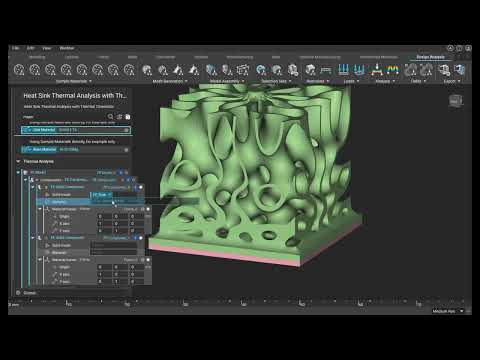Toggle the blue indicator on the FE Model row
The image size is (480, 360).
pyautogui.click(x=121, y=172)
